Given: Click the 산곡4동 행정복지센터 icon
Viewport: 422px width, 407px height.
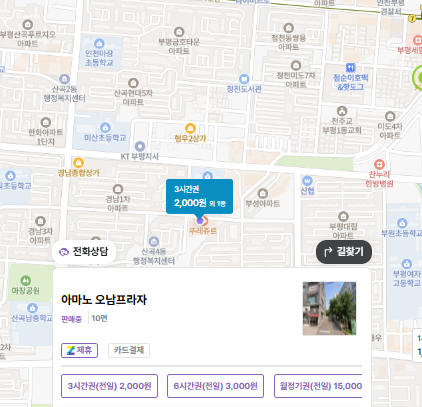Looking at the screenshot, I should (x=154, y=242).
